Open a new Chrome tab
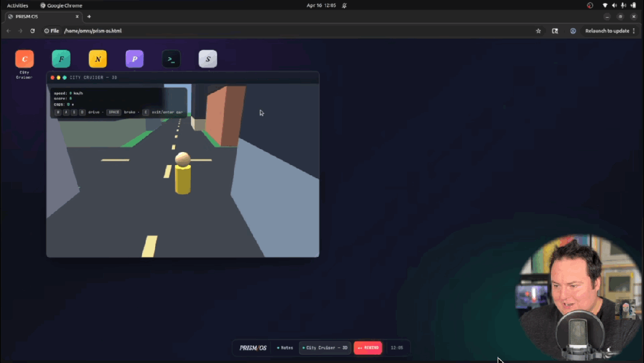 click(89, 17)
